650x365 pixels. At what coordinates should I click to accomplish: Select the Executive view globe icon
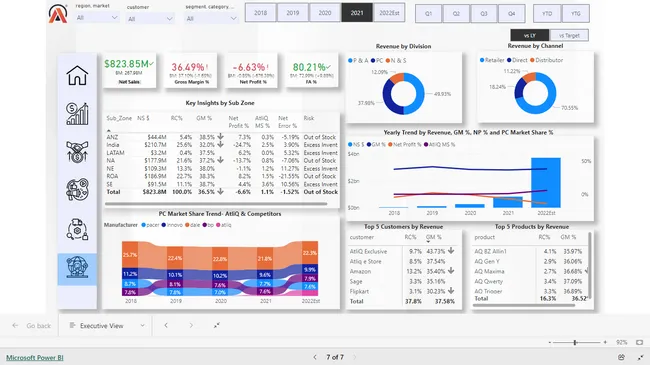tap(77, 267)
